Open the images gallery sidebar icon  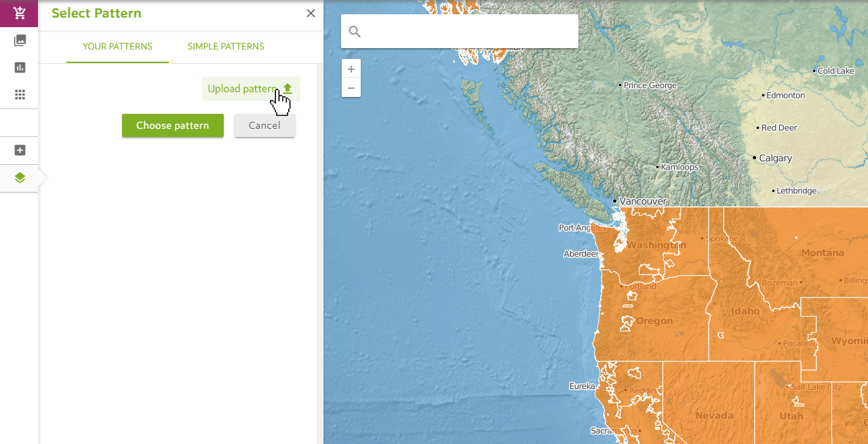click(x=20, y=40)
